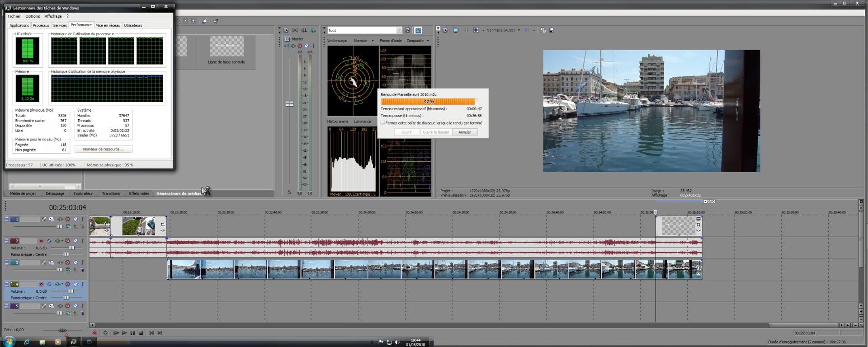
Task: Mute track 1
Action: click(75, 219)
